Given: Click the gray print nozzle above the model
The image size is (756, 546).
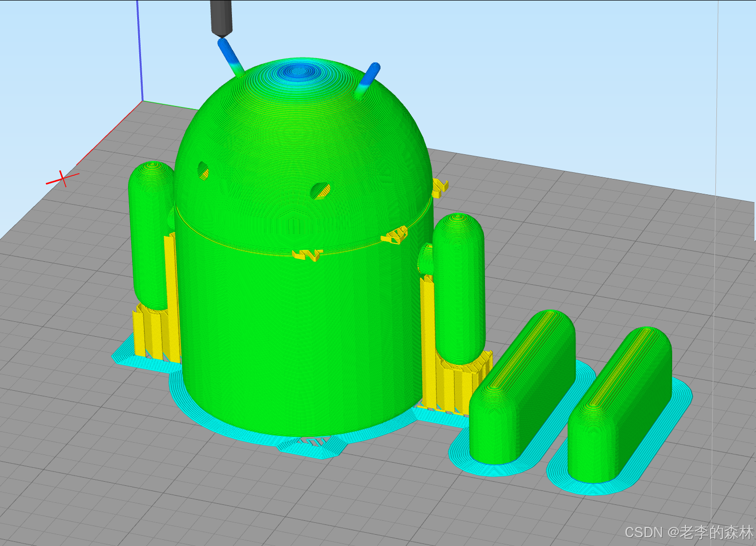Looking at the screenshot, I should [222, 19].
